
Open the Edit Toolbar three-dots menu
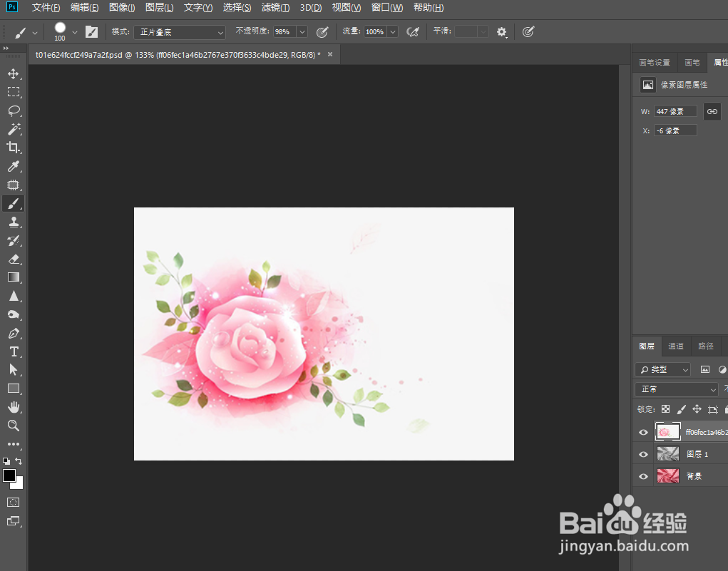coord(14,444)
